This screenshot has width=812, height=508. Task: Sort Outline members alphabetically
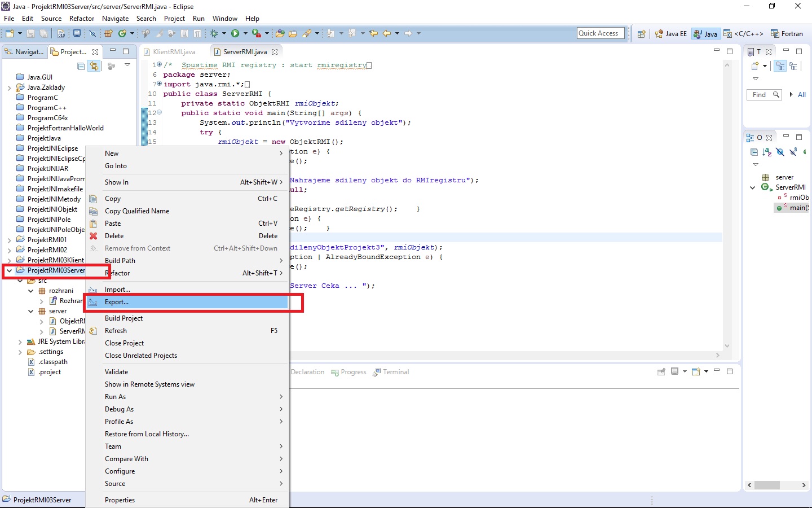coord(766,152)
